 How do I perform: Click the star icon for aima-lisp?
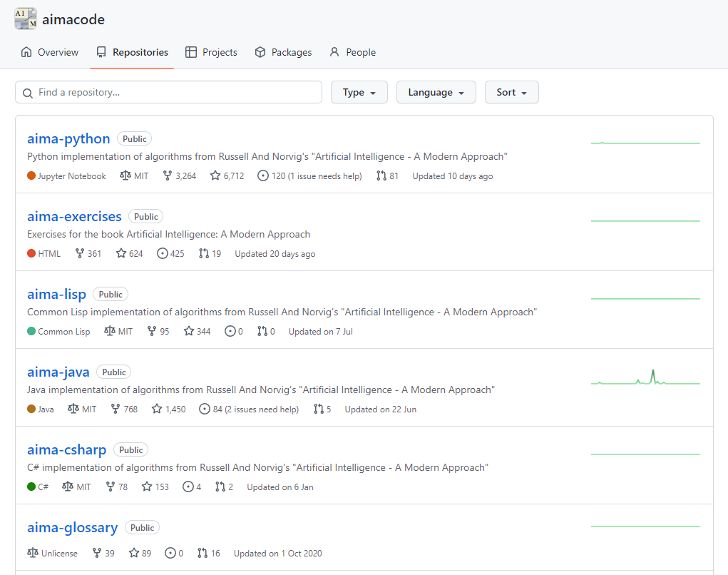(x=189, y=331)
